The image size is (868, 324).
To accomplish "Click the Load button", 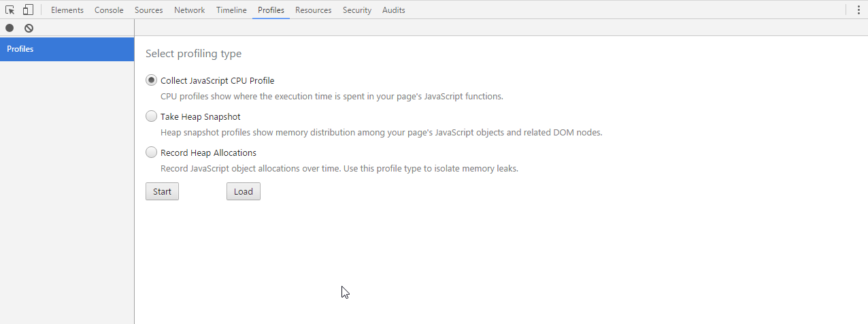I will click(x=243, y=191).
